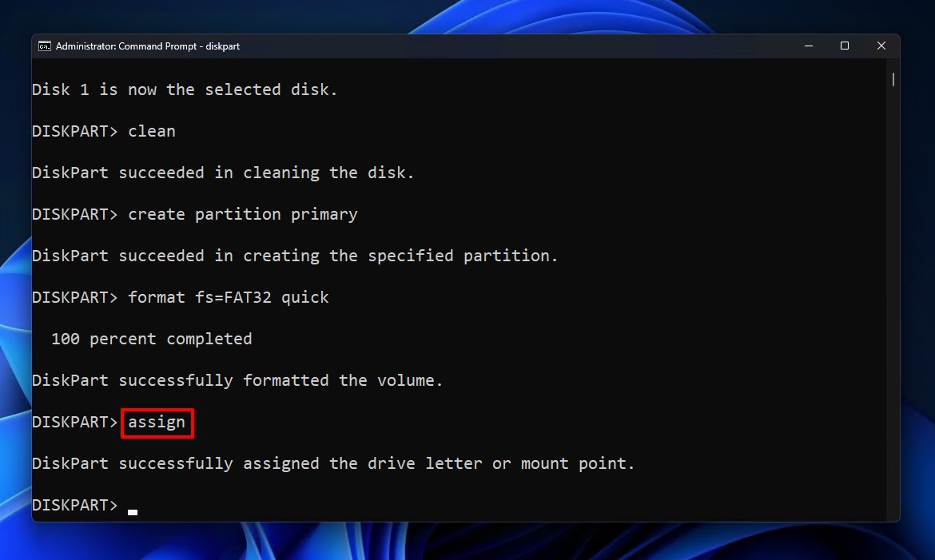Click the blinking cursor on the last line
The height and width of the screenshot is (560, 935).
point(132,509)
